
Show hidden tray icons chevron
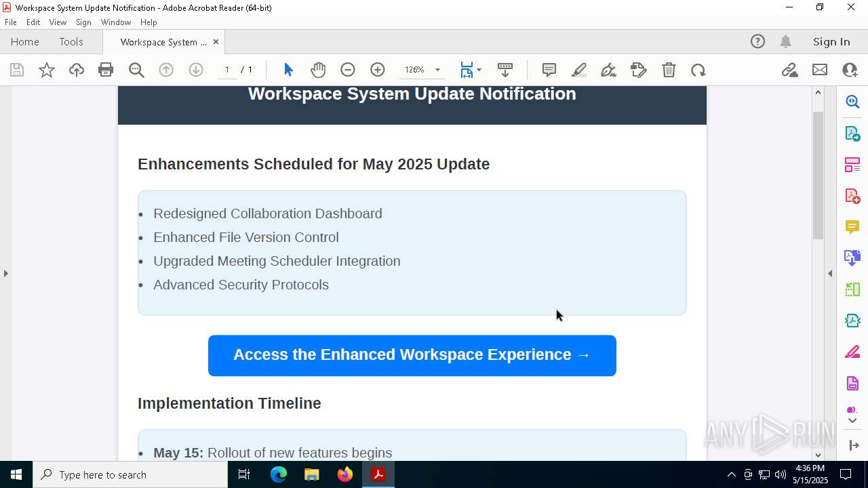[x=731, y=474]
